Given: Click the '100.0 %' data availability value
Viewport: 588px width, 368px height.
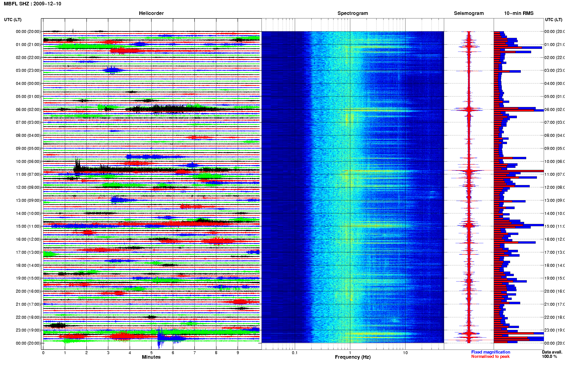Looking at the screenshot, I should [549, 356].
